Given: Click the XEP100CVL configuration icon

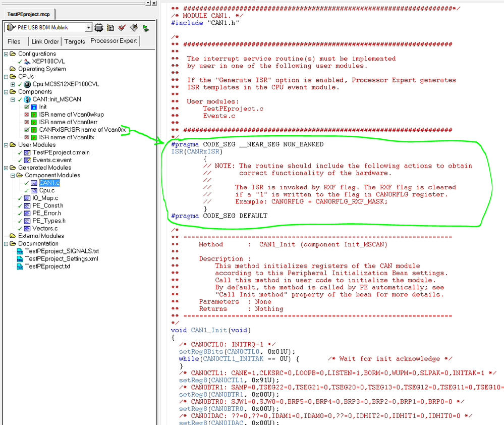Looking at the screenshot, I should click(27, 62).
